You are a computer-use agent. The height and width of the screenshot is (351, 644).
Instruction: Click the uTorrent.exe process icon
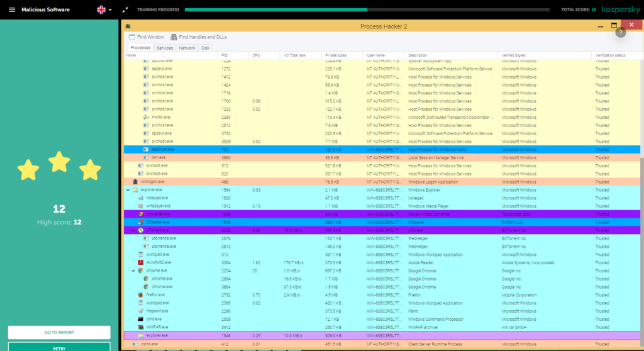pos(140,230)
